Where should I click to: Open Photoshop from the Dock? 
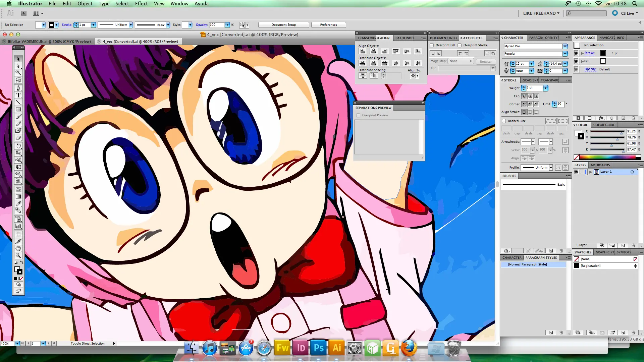(x=319, y=348)
